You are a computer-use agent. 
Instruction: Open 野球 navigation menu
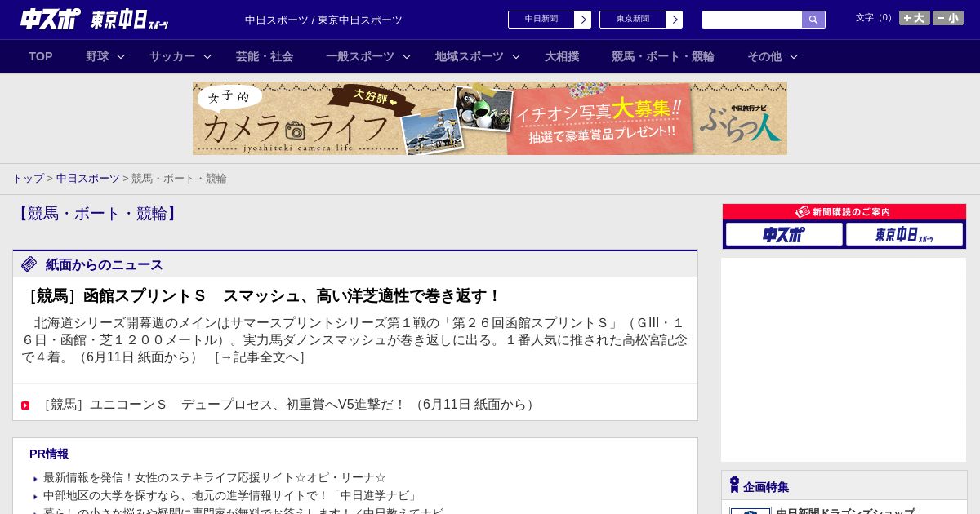pyautogui.click(x=97, y=56)
